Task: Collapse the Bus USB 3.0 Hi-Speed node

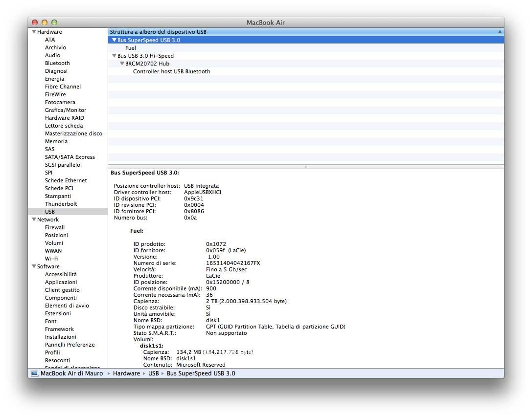Action: pyautogui.click(x=114, y=56)
